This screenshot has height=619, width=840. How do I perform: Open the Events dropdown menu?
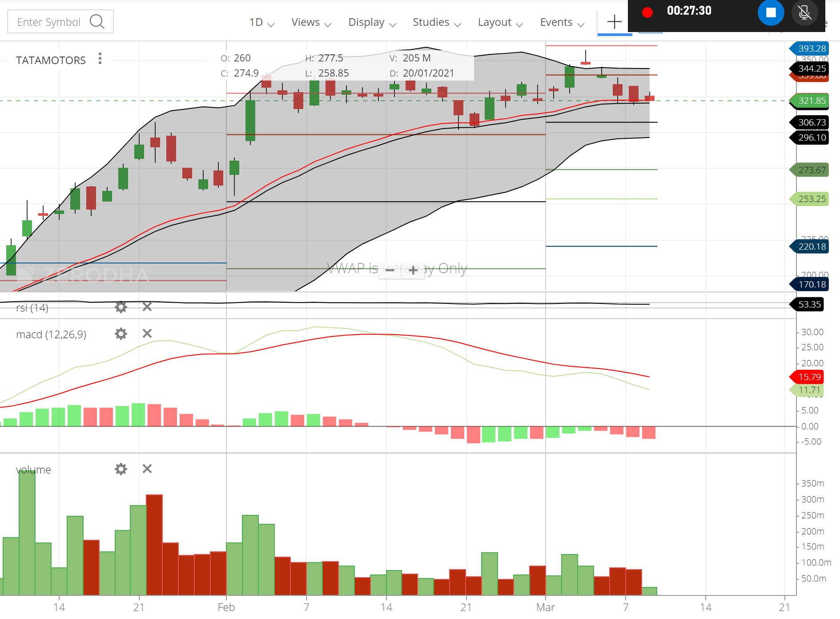click(x=562, y=22)
